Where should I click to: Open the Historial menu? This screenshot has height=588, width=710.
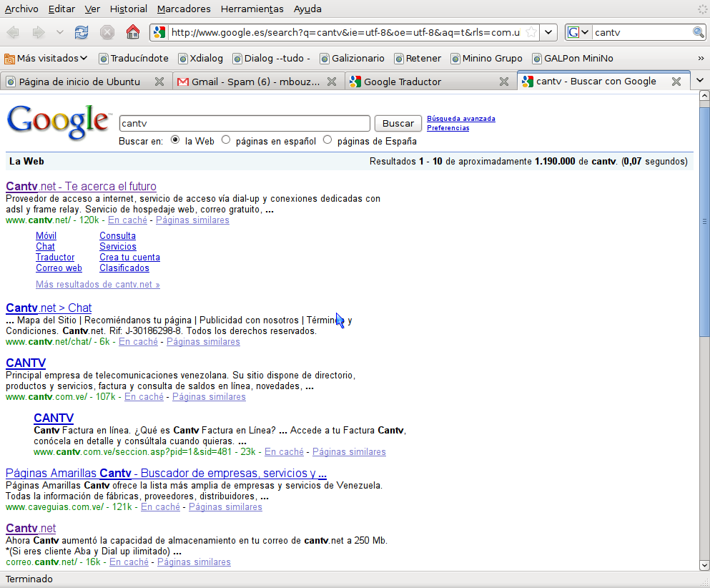129,9
